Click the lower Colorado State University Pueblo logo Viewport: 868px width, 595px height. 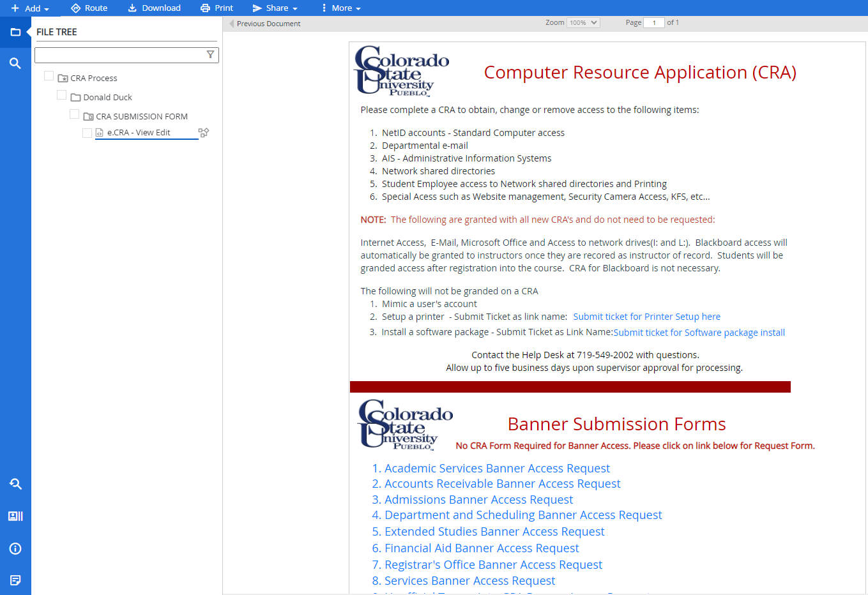click(x=405, y=425)
